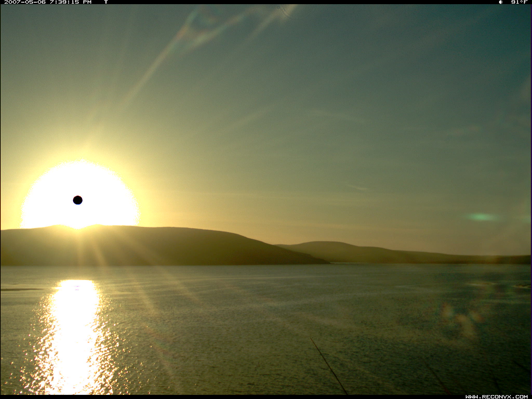Click the 2007-05-06 date stamp
This screenshot has width=532, height=399.
coord(25,2)
